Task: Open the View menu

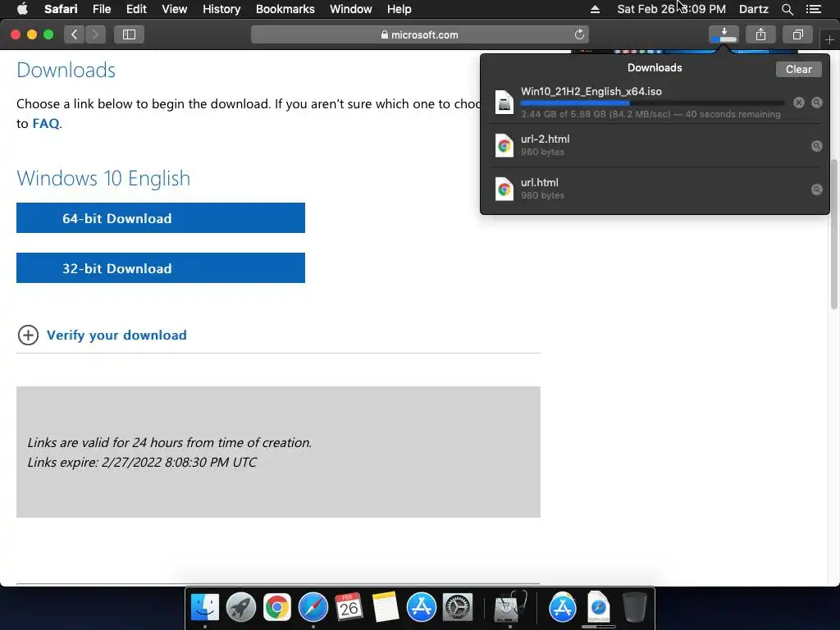Action: point(174,9)
